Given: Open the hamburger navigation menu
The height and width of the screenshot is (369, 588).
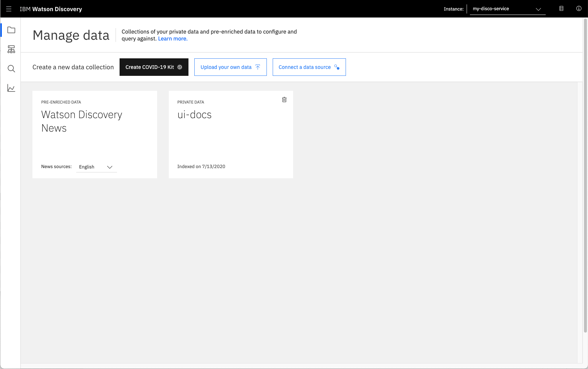Looking at the screenshot, I should coord(9,9).
